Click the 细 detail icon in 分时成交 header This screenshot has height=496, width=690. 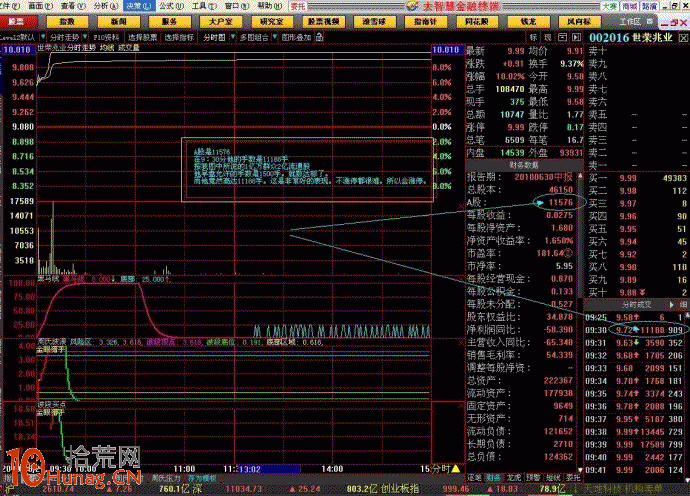pos(683,304)
